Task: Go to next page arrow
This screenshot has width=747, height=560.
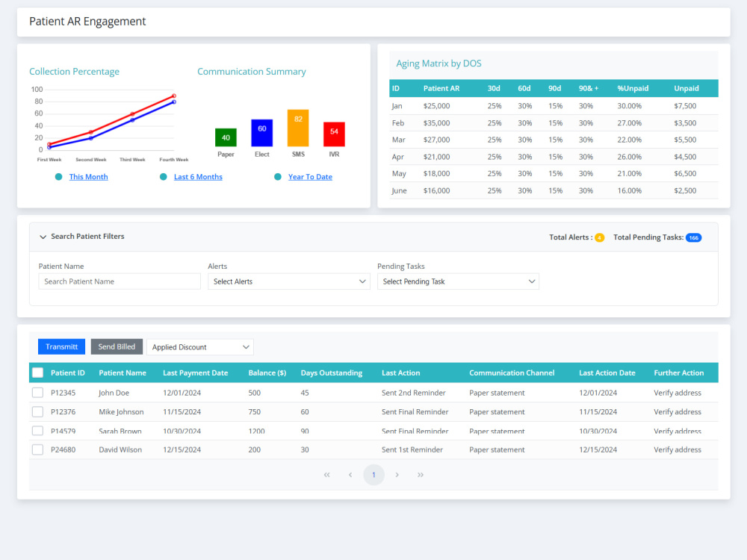Action: (x=397, y=475)
